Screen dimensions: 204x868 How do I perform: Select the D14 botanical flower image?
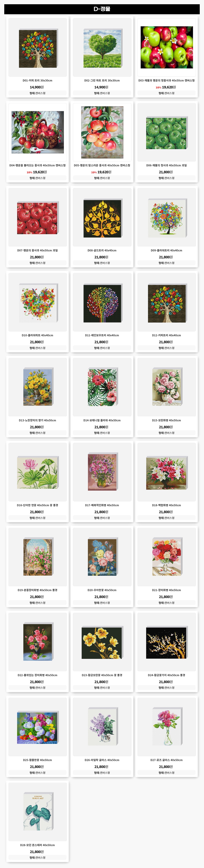(102, 387)
